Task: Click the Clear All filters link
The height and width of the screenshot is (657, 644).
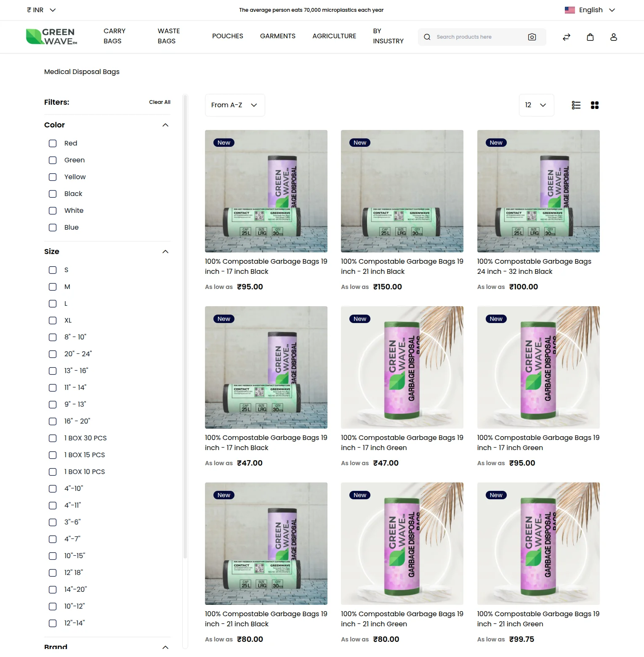Action: 160,102
